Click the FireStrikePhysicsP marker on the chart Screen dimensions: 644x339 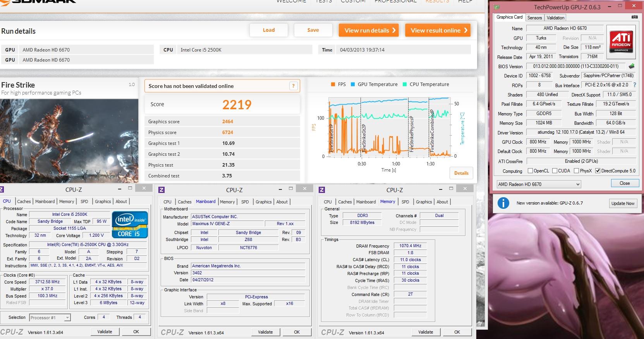pos(411,134)
